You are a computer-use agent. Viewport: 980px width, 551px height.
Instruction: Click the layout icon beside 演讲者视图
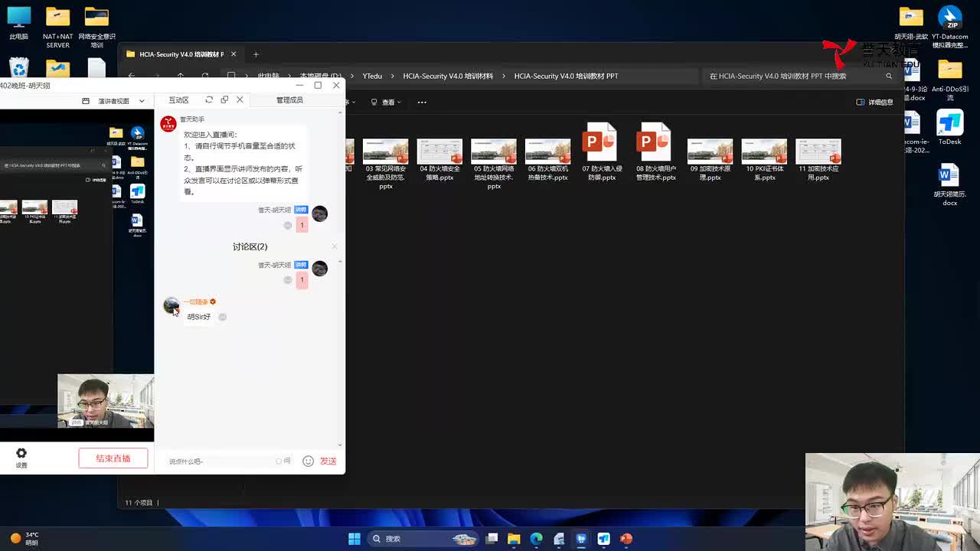86,101
